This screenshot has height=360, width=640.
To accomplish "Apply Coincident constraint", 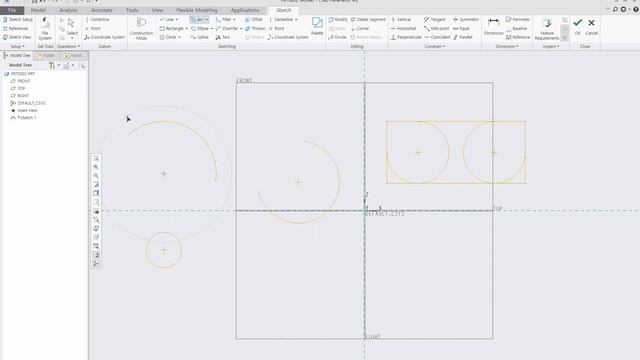I will point(437,37).
